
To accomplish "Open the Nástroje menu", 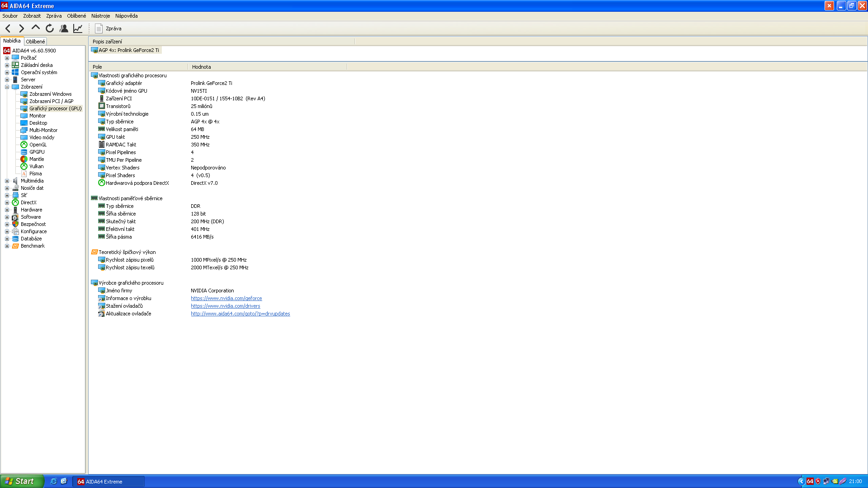I will (100, 16).
